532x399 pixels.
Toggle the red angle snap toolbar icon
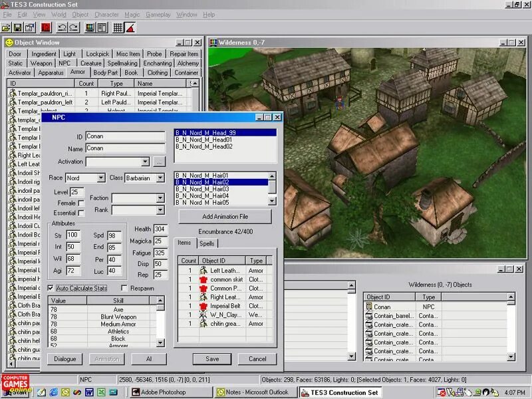tap(130, 28)
